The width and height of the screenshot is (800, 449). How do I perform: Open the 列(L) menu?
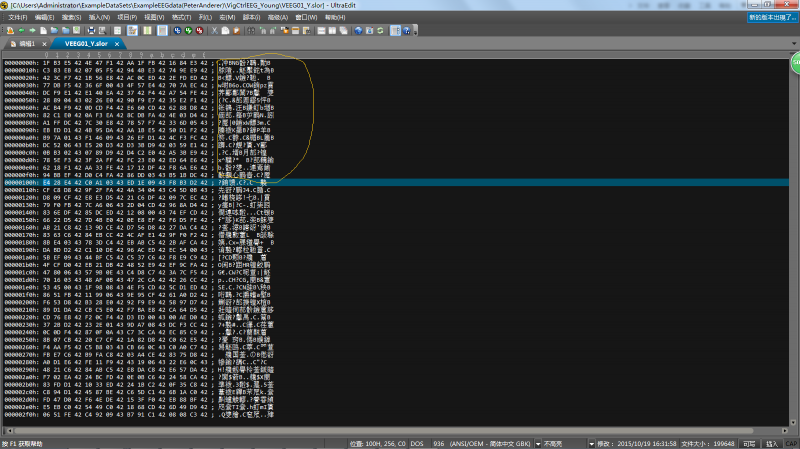pyautogui.click(x=205, y=17)
